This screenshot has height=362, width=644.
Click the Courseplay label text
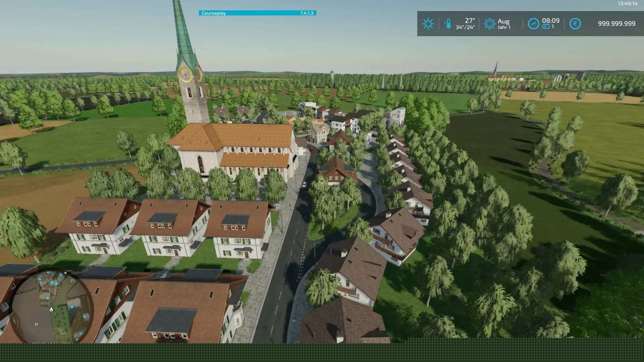pyautogui.click(x=214, y=13)
